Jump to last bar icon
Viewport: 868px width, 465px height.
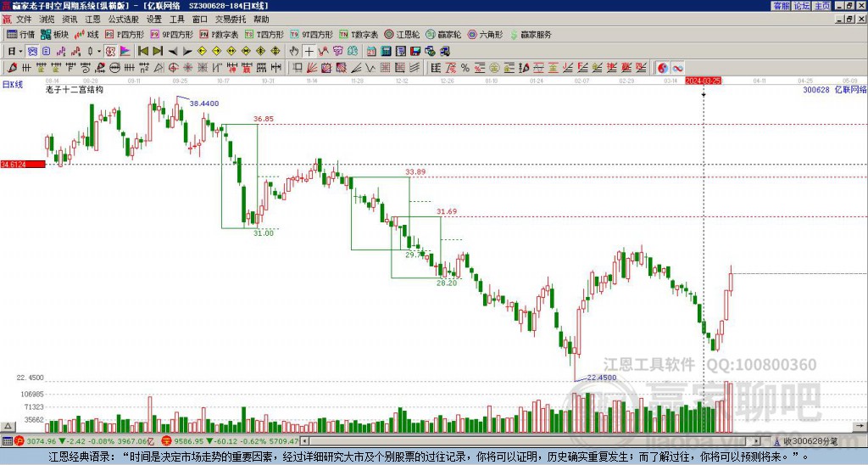tap(158, 52)
